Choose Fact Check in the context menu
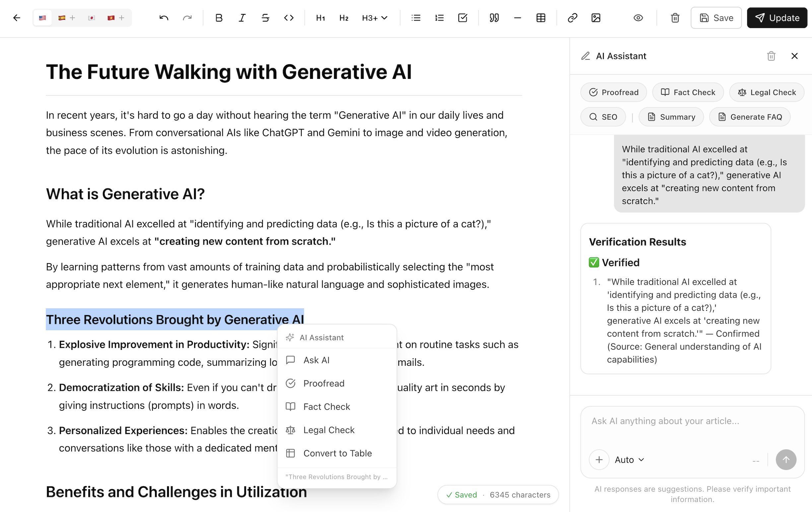 (x=337, y=407)
